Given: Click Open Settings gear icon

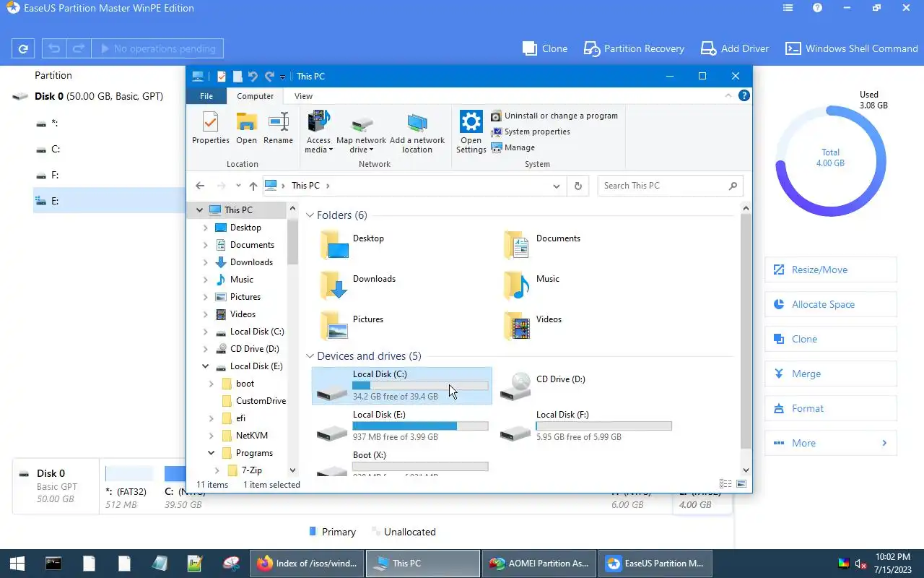Looking at the screenshot, I should (471, 133).
